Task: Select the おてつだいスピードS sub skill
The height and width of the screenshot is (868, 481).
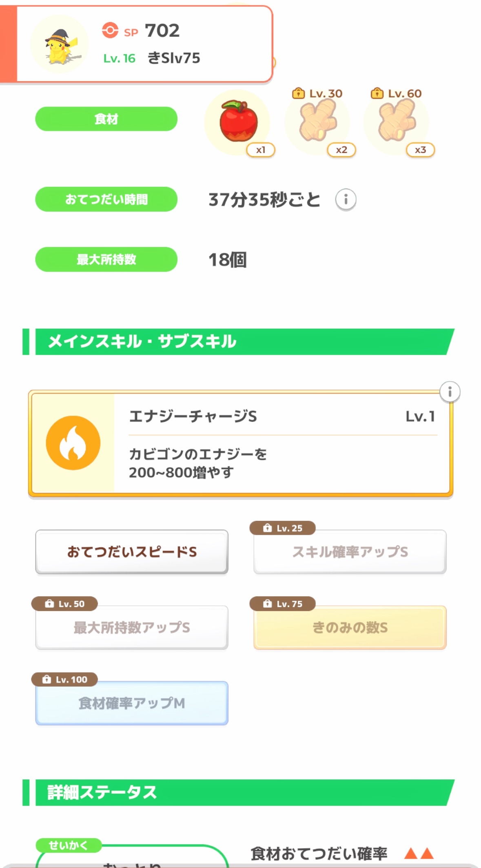Action: tap(132, 552)
